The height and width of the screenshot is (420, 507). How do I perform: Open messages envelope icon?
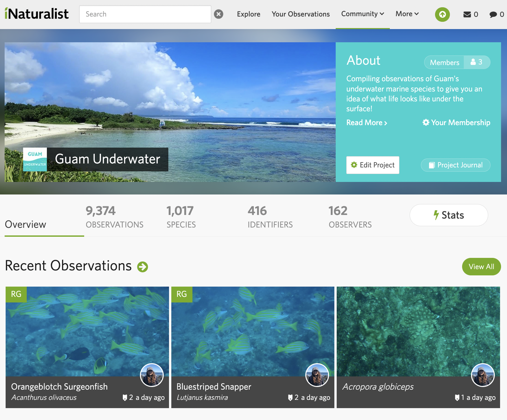click(x=467, y=14)
